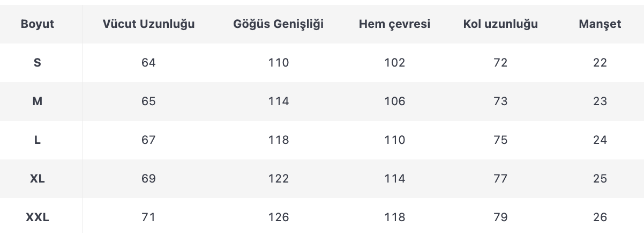Click cuff value 26 in XXL row
The image size is (644, 233).
600,217
